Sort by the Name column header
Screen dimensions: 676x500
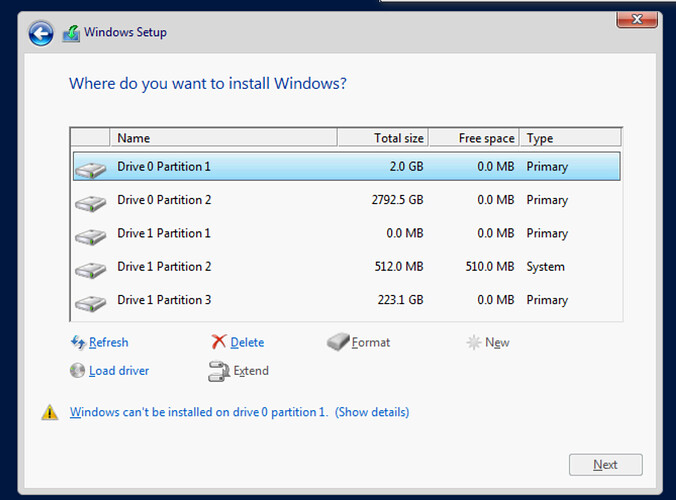[x=133, y=138]
